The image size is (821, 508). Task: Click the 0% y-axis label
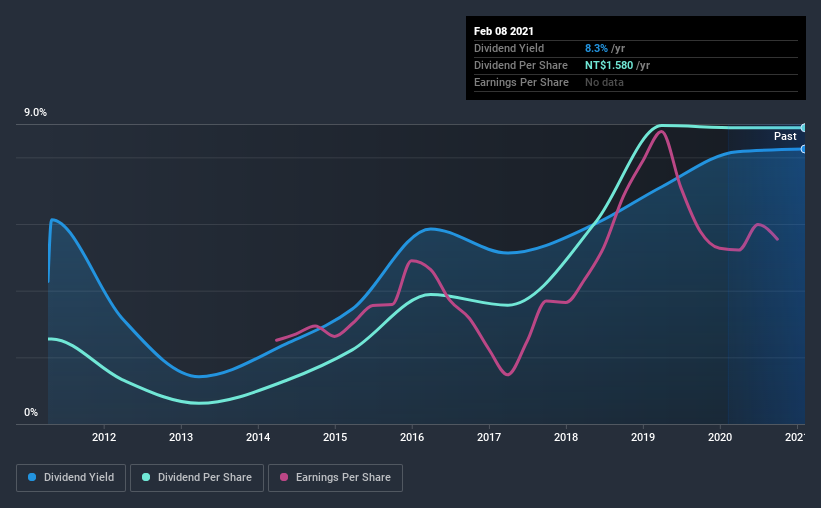coord(31,413)
